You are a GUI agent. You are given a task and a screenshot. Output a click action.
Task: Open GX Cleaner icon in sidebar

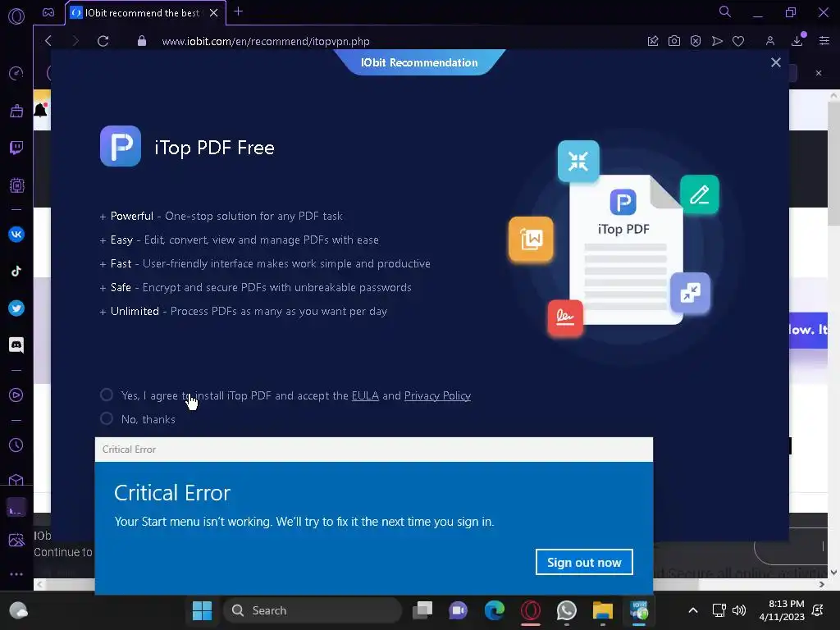point(16,111)
